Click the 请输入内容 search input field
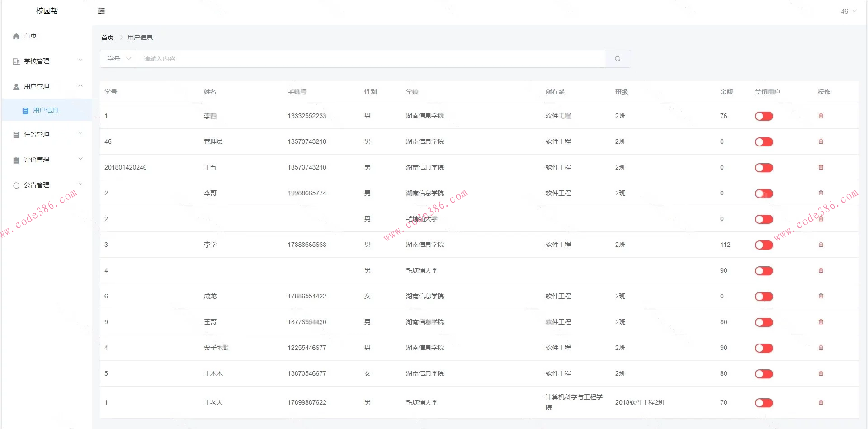868x429 pixels. [x=370, y=59]
